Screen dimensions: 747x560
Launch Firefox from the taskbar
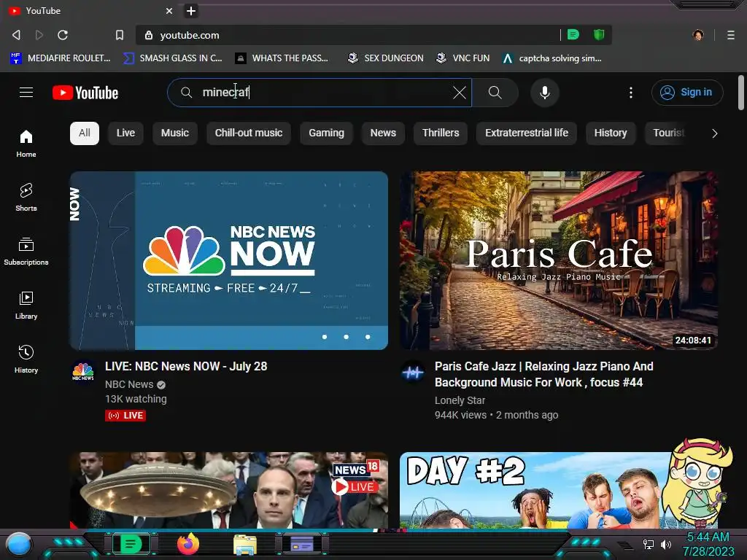coord(187,544)
